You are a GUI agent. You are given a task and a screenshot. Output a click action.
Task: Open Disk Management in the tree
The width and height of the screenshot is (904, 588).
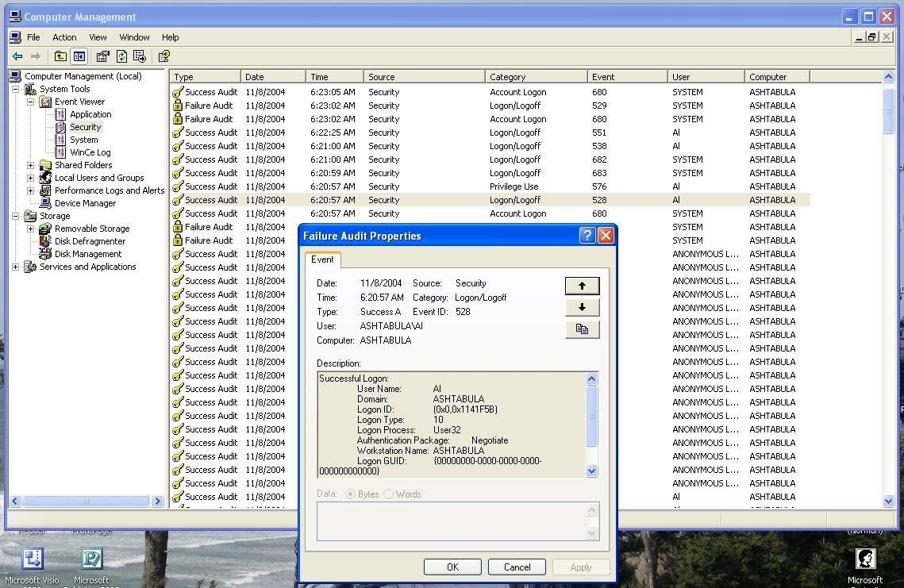(87, 254)
